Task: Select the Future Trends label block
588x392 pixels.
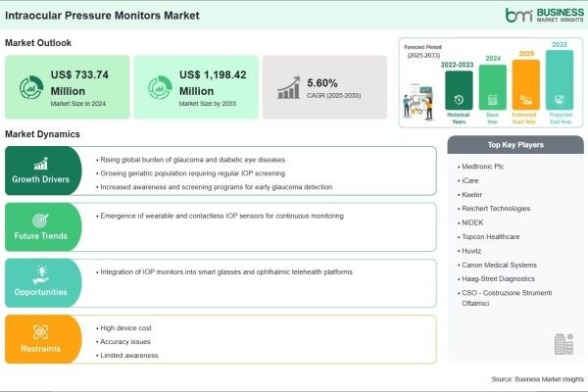Action: [43, 227]
